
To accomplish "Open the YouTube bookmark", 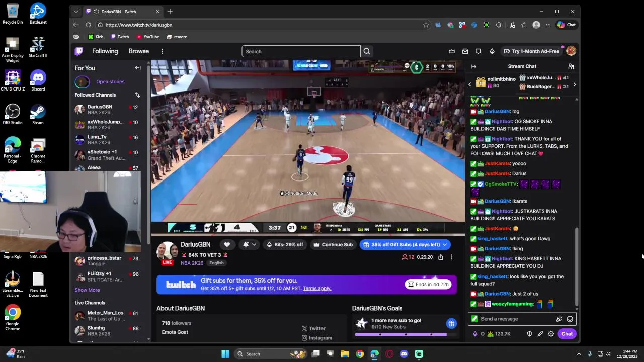I will click(x=148, y=37).
